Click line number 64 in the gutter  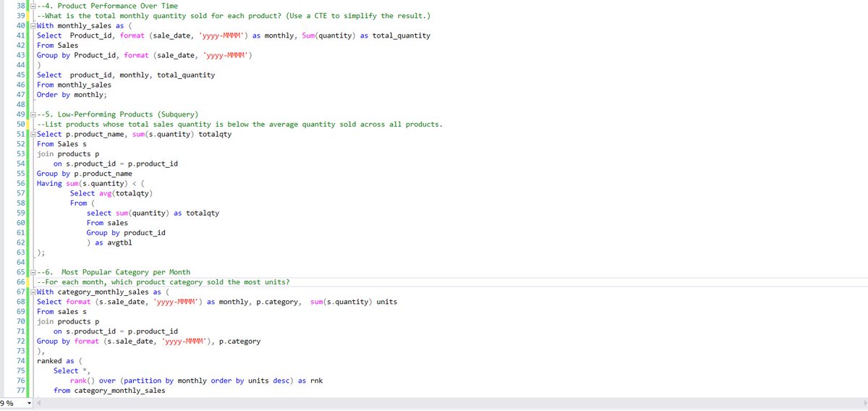click(20, 262)
